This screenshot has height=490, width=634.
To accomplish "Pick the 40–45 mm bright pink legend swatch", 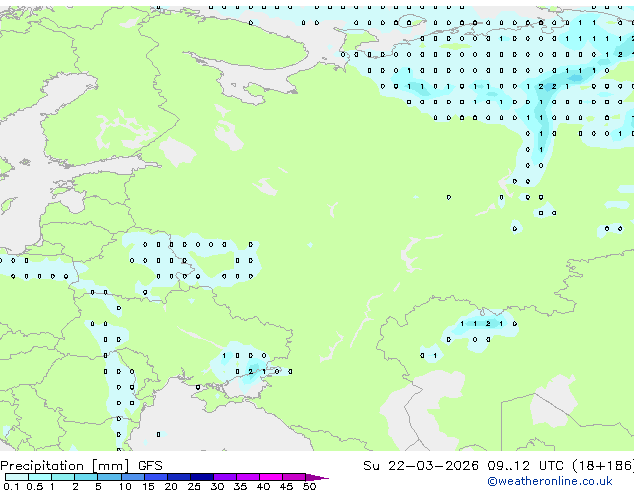I will (x=271, y=477).
